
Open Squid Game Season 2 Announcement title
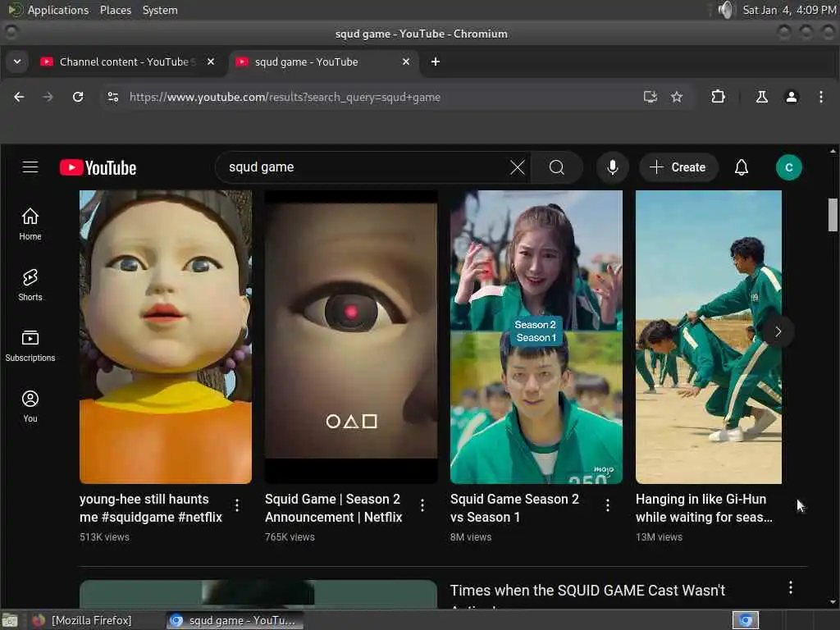pyautogui.click(x=333, y=508)
